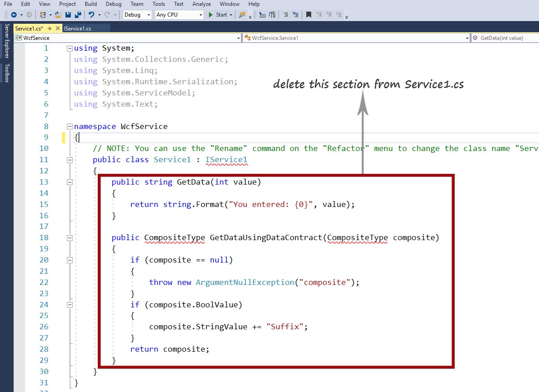This screenshot has width=539, height=392.
Task: Open the File menu
Action: tap(8, 4)
